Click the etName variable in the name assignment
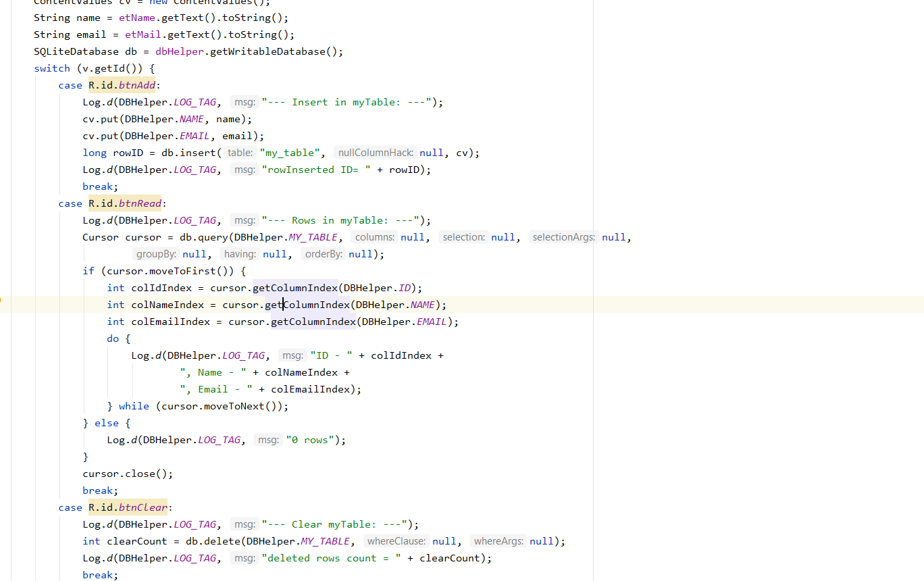The width and height of the screenshot is (924, 581). (137, 18)
